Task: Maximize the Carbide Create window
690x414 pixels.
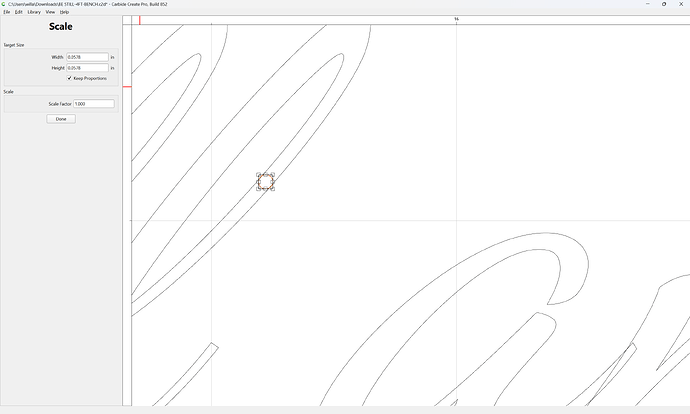Action: [x=664, y=4]
